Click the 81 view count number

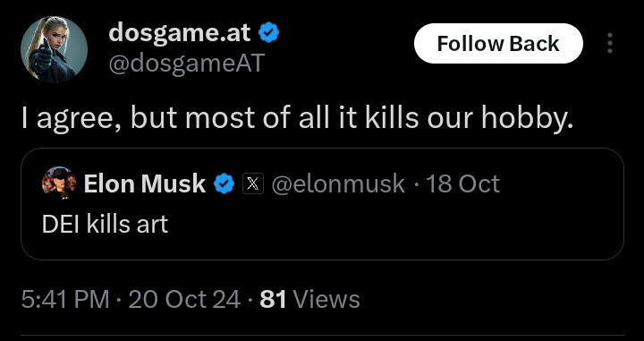273,299
